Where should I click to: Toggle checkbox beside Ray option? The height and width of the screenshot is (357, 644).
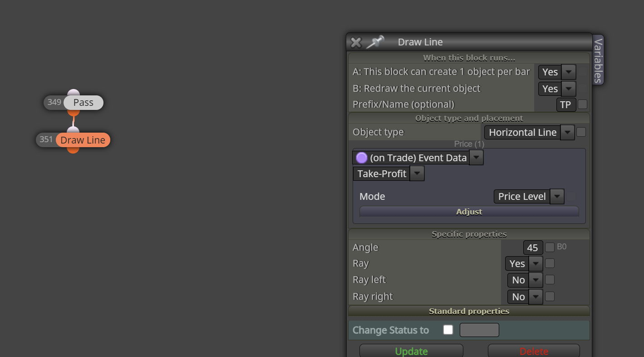point(550,263)
